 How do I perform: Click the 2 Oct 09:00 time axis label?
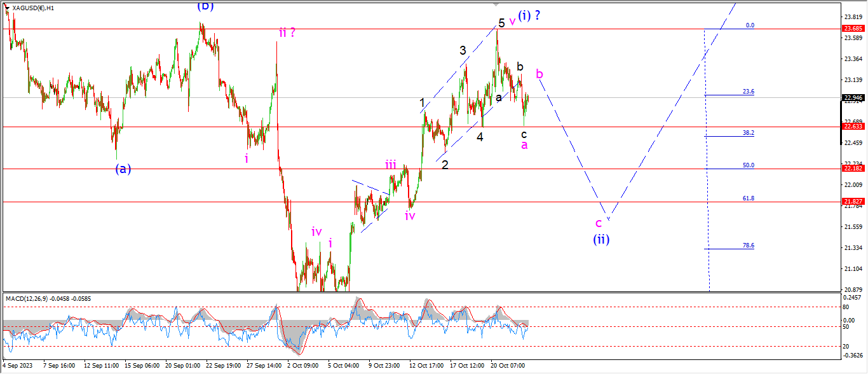coord(302,366)
